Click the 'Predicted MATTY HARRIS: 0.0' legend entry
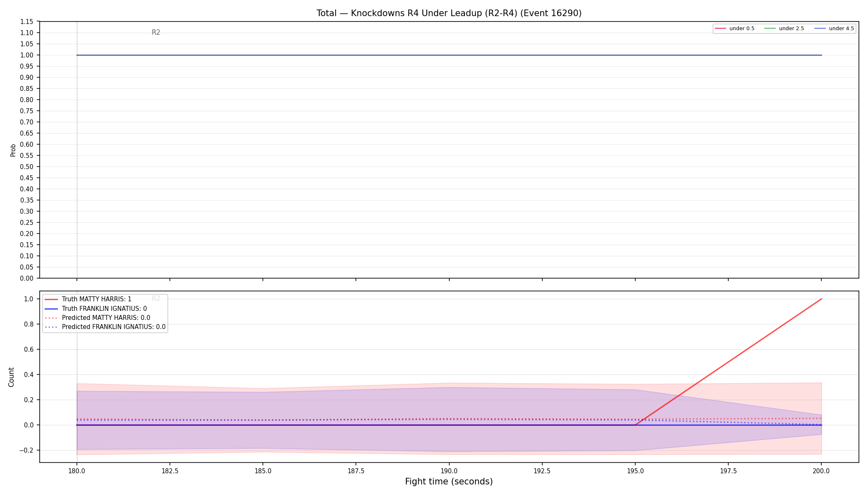 tap(97, 318)
